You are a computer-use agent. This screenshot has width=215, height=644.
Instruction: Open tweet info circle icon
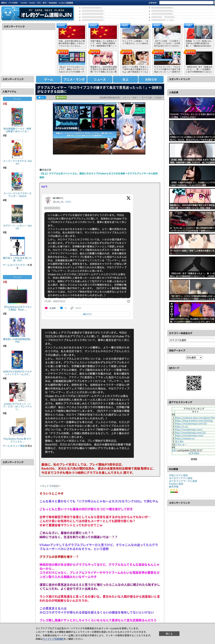[x=129, y=301]
